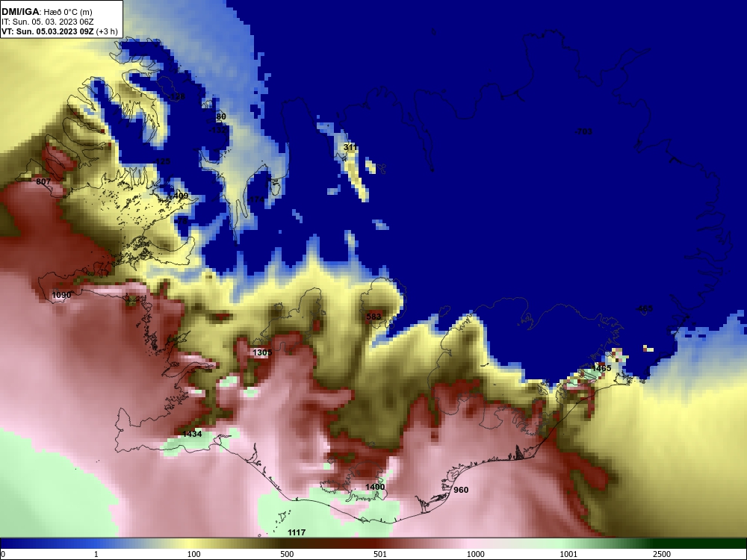Click the 'IT: Sun. 05. 03. 2023 06Z' line
Viewport: 747px width, 560px height.
[x=48, y=22]
